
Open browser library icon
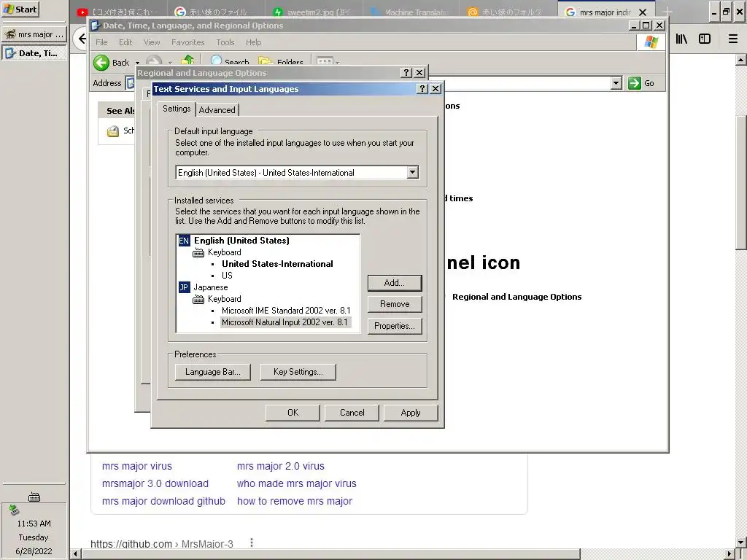click(x=681, y=39)
